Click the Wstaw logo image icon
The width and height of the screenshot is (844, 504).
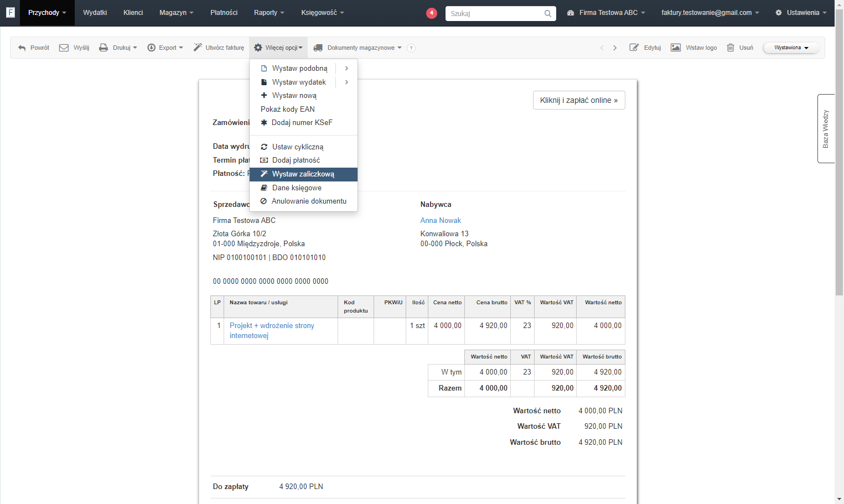pyautogui.click(x=676, y=48)
